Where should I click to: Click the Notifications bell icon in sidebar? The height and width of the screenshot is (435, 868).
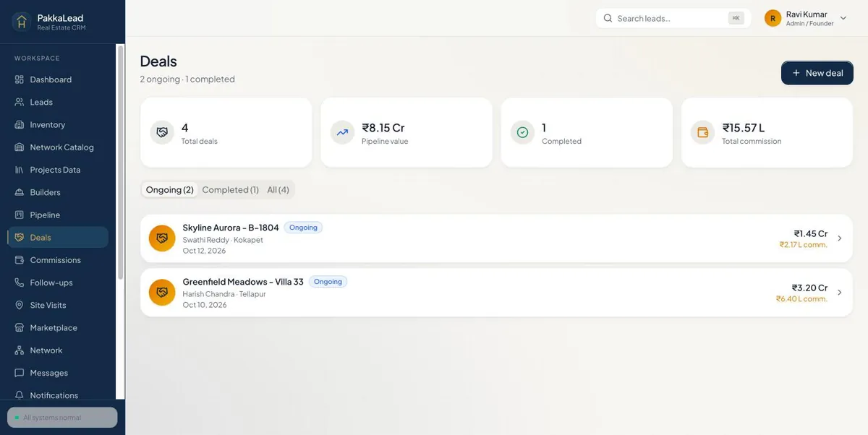[x=20, y=395]
